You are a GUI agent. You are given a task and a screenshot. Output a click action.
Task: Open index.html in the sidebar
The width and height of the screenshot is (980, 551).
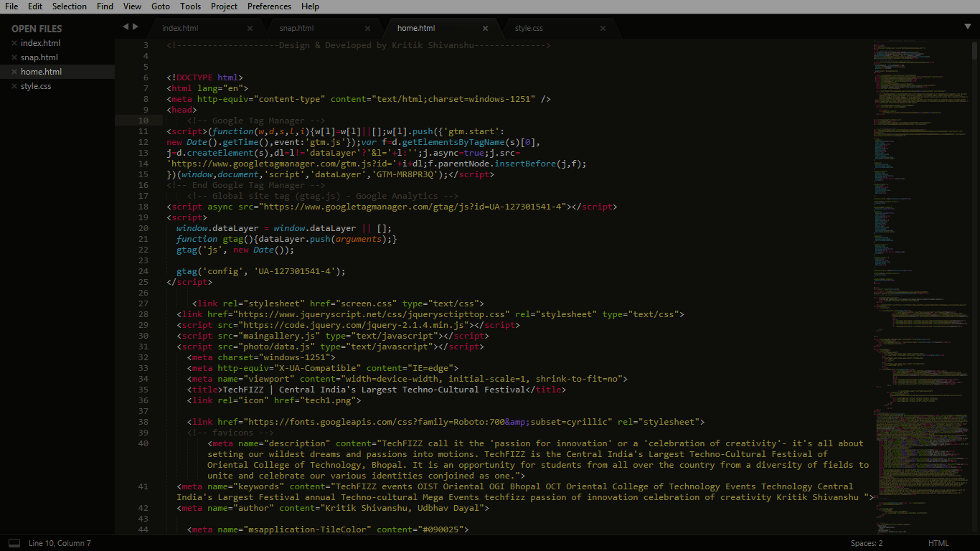pos(40,43)
